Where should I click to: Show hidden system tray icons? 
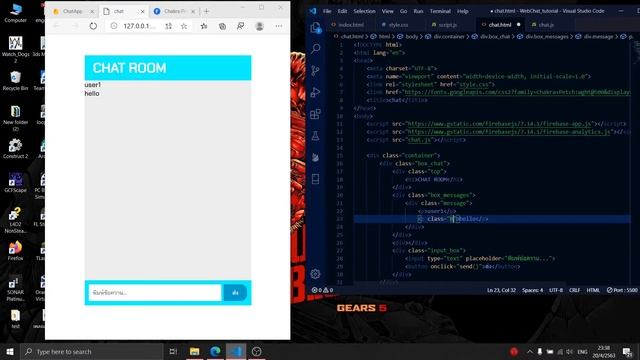click(529, 351)
